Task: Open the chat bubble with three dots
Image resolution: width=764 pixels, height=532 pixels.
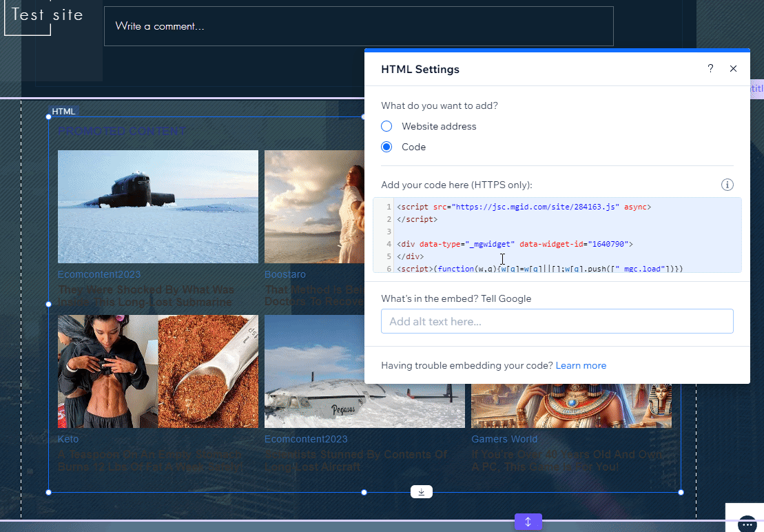Action: 747,524
